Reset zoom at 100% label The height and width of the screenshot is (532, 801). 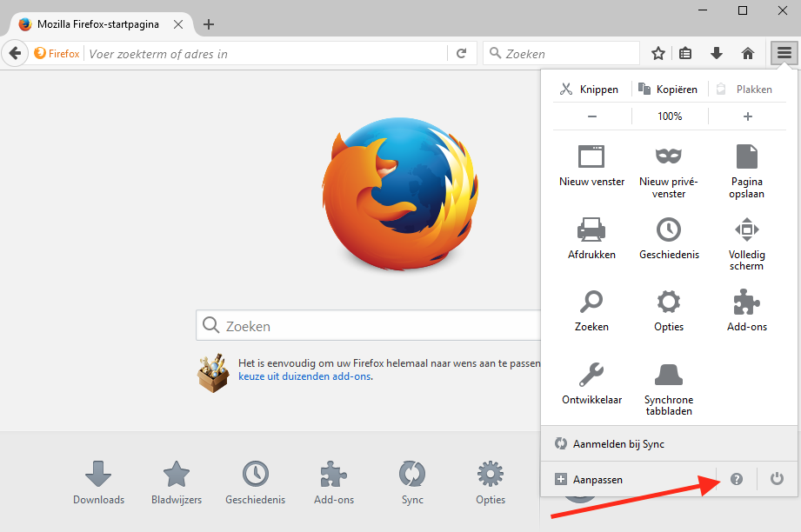click(670, 116)
